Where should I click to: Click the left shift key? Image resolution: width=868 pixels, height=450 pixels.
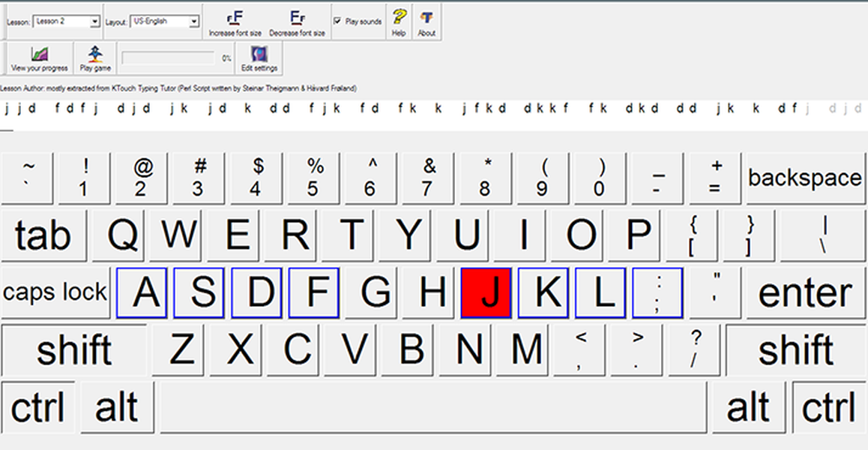click(x=74, y=350)
